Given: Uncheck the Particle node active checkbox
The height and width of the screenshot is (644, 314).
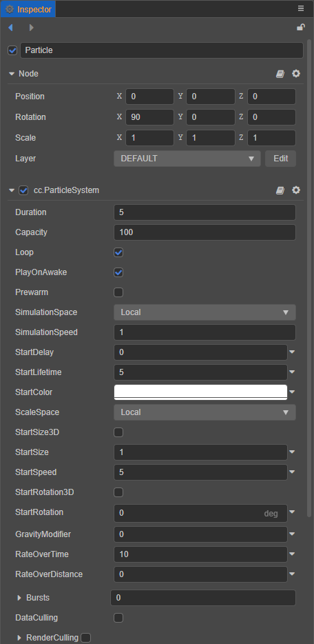Looking at the screenshot, I should click(x=12, y=50).
